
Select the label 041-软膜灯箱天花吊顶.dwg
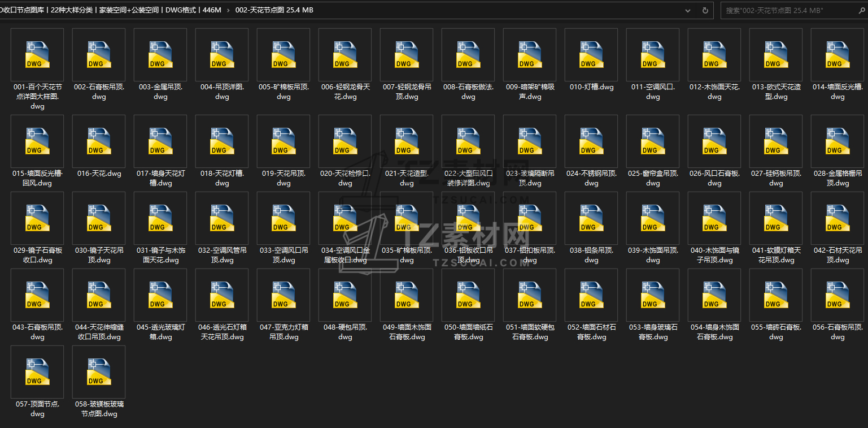pos(776,256)
